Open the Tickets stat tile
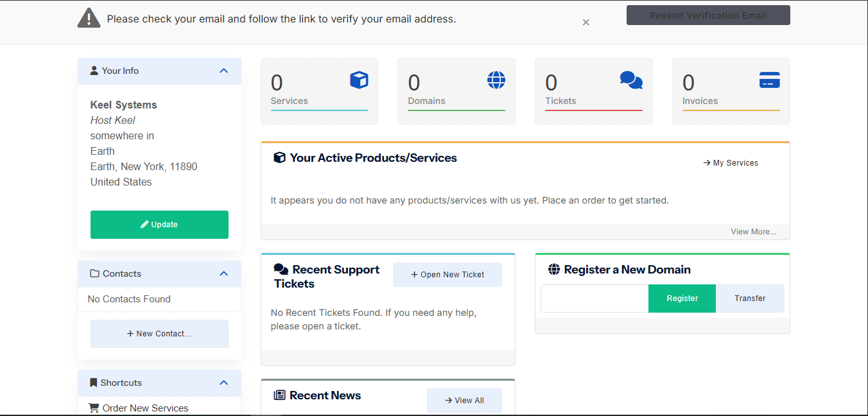 594,91
